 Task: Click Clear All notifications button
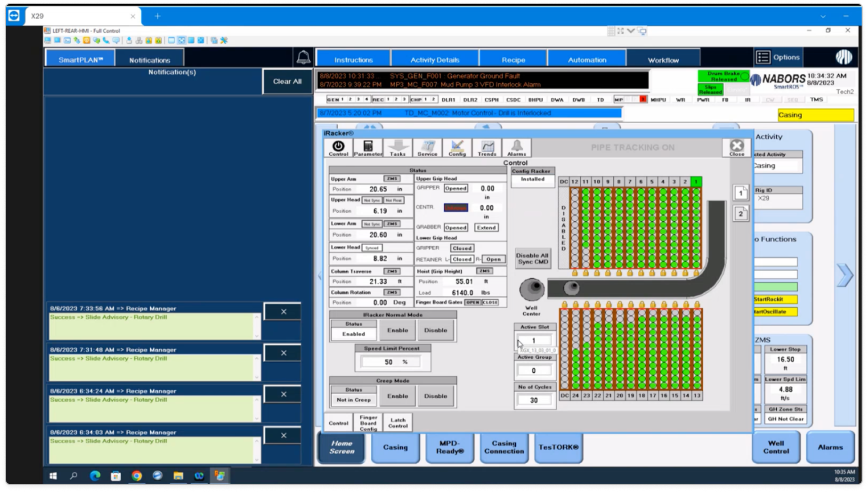[x=287, y=81]
